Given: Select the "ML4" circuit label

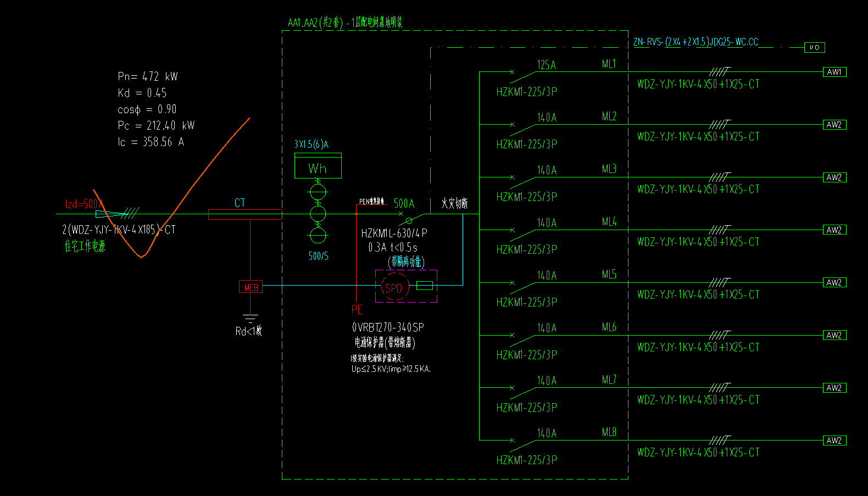Looking at the screenshot, I should coord(609,222).
